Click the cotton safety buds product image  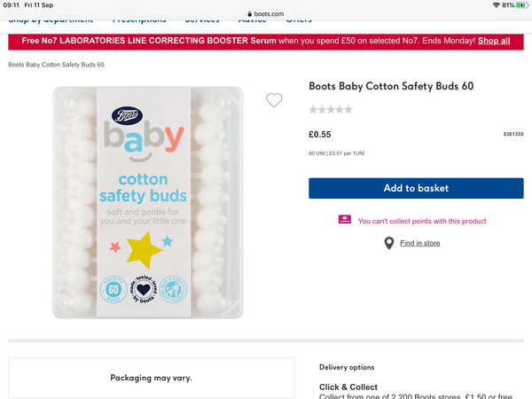point(147,202)
